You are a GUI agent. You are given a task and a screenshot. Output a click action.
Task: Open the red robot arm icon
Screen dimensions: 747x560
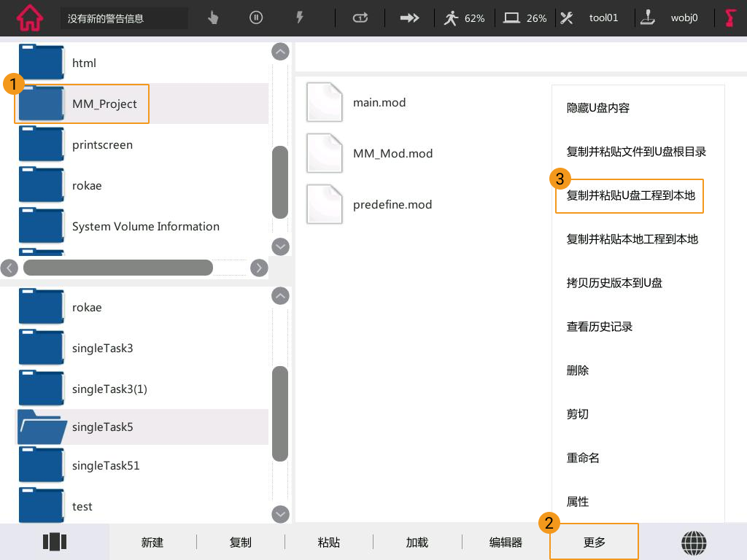coord(730,18)
